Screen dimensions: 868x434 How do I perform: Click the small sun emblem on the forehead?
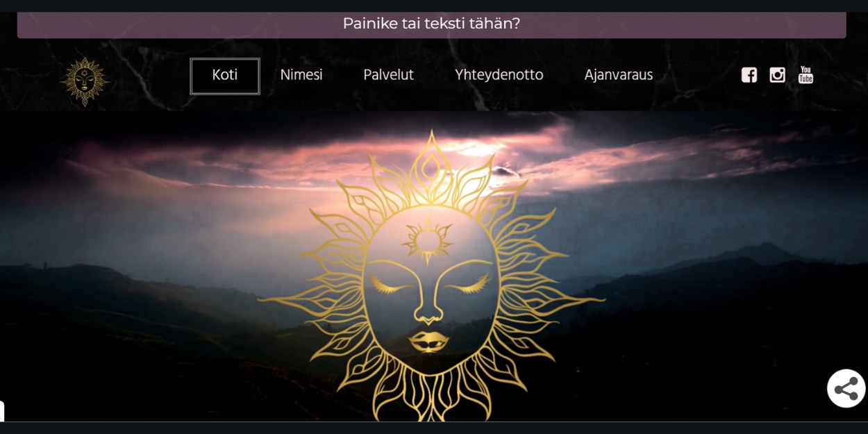(428, 240)
